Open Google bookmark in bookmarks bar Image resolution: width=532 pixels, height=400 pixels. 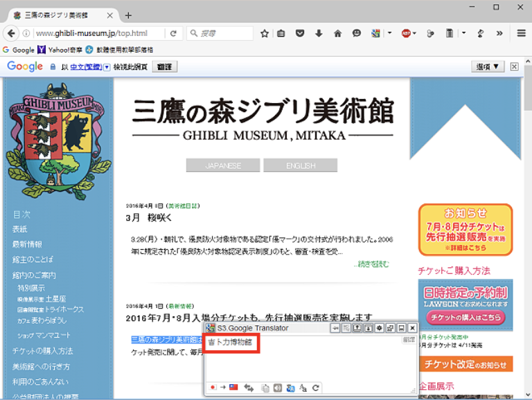click(x=18, y=50)
